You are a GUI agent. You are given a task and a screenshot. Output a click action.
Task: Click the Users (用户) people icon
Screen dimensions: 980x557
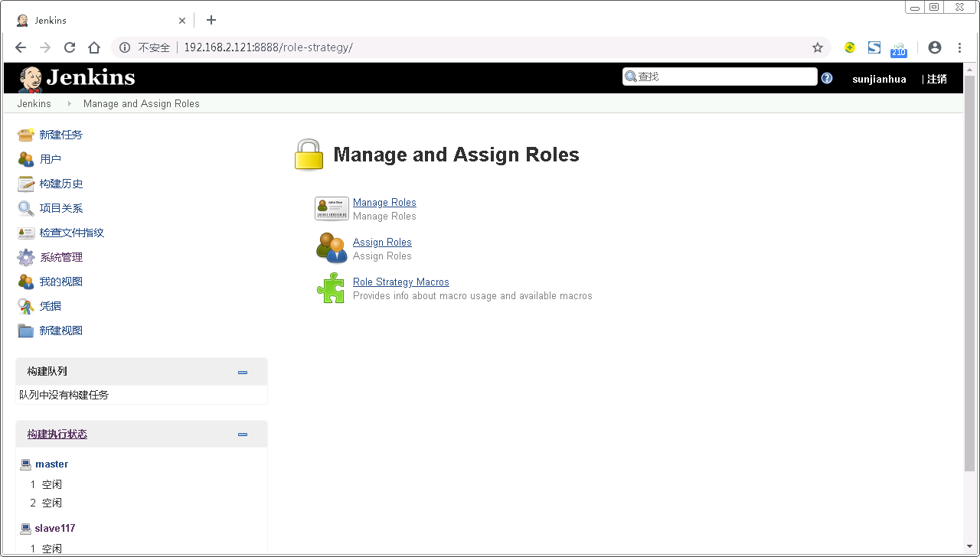coord(26,159)
